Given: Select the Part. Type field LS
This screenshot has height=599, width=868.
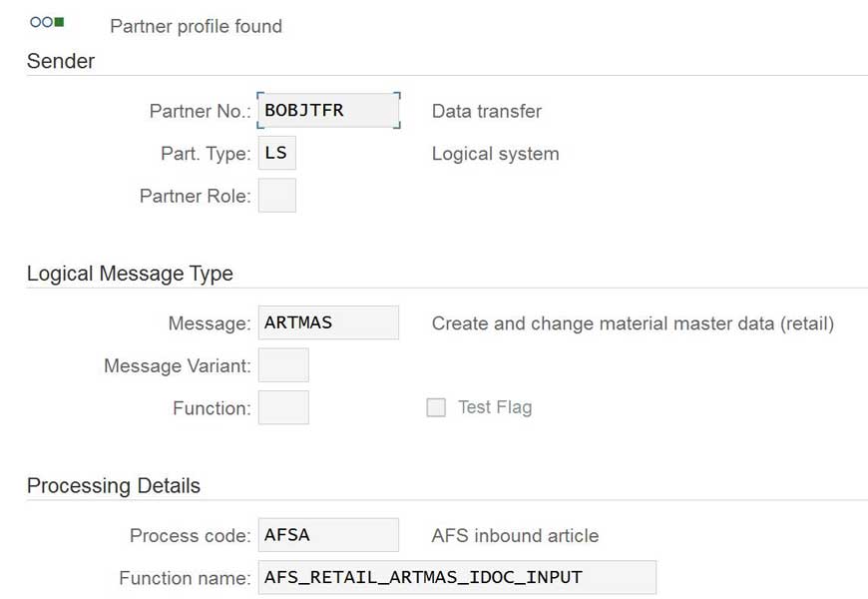Looking at the screenshot, I should [276, 153].
